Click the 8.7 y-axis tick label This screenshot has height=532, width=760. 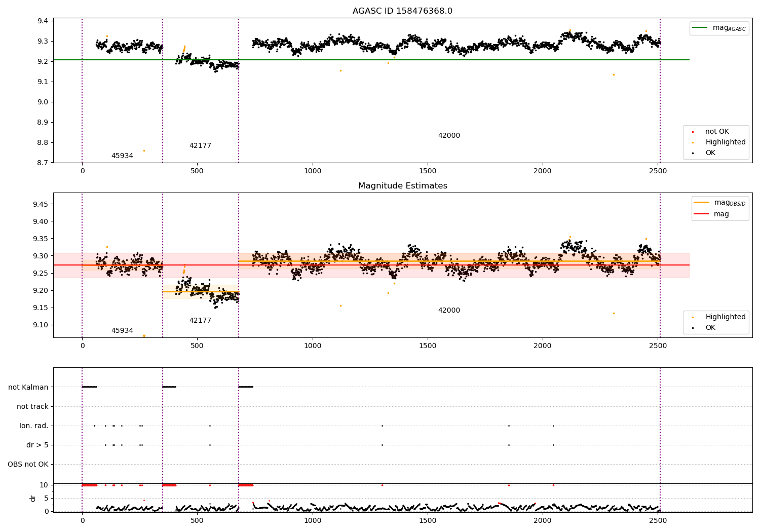[x=43, y=163]
